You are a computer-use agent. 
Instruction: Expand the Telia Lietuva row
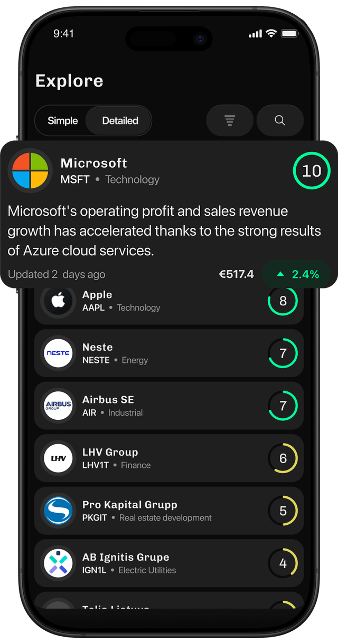(169, 608)
